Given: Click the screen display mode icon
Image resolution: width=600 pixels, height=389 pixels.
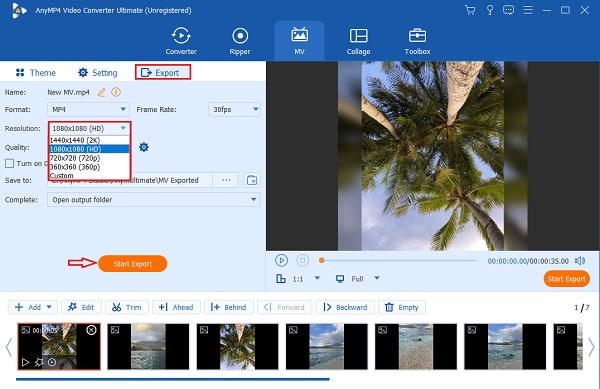Looking at the screenshot, I should 340,279.
